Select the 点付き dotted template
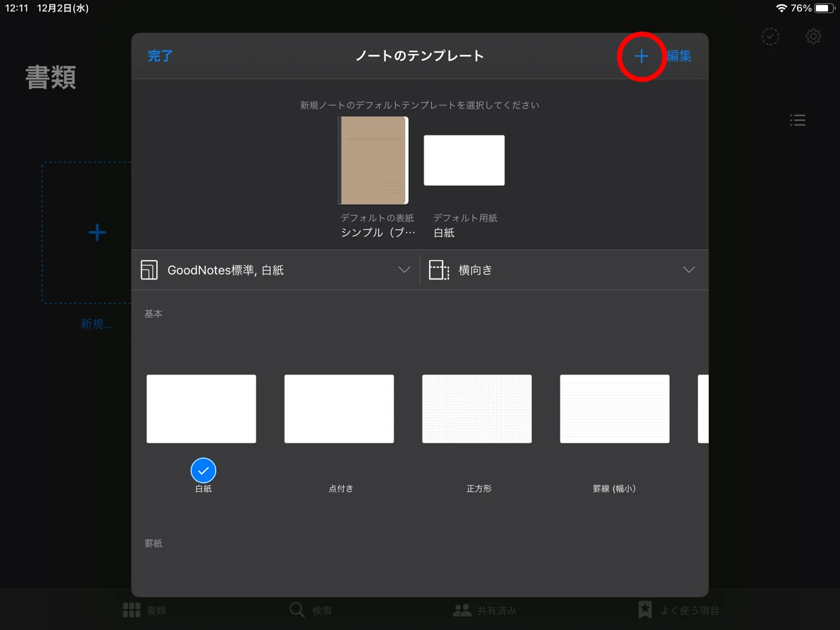This screenshot has width=840, height=630. pos(339,408)
